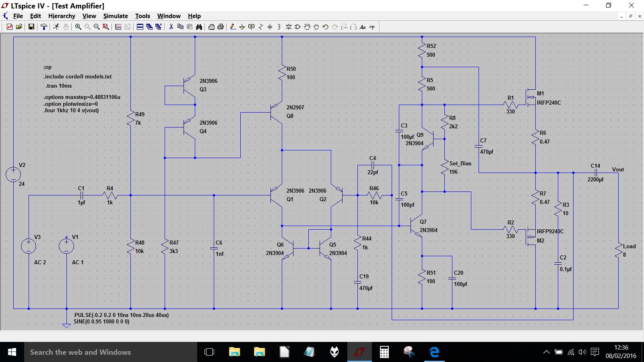The image size is (644, 362).
Task: Open the Control Panel hammer icon
Action: click(44, 27)
